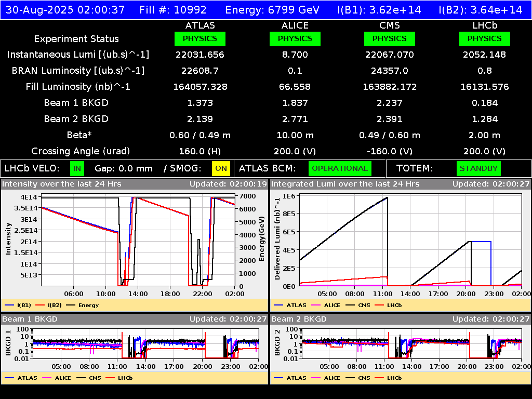
Task: Click ATLAS Beam 1 BKGD value 1.373
Action: [200, 103]
